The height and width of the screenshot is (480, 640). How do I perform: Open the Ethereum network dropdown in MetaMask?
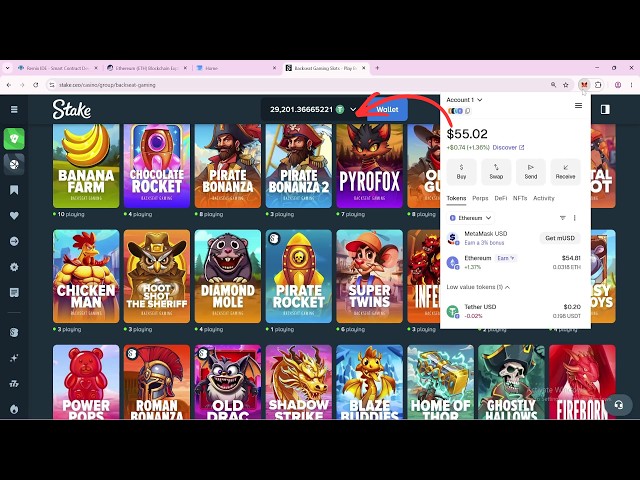(x=470, y=218)
